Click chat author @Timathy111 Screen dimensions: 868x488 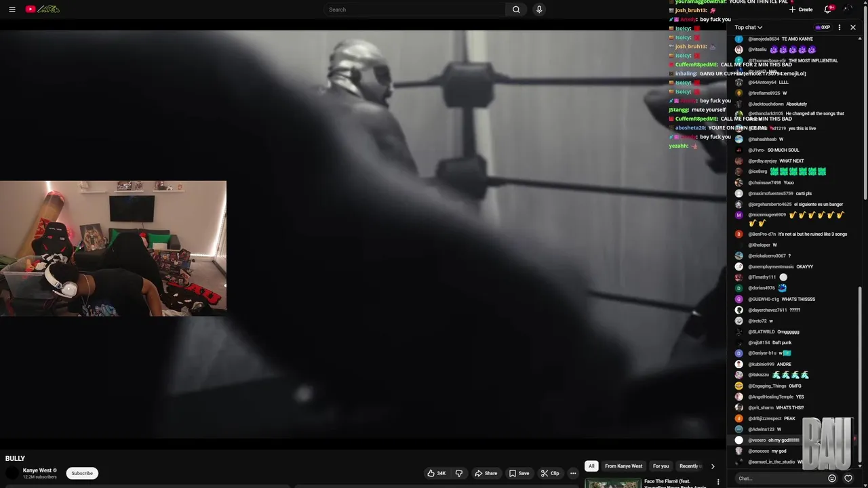(x=762, y=277)
